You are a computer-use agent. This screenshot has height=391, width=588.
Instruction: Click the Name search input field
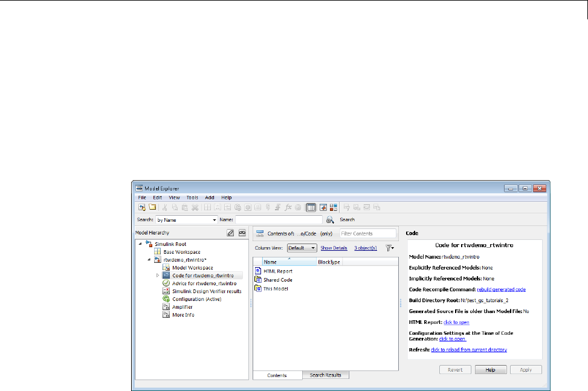coord(279,220)
